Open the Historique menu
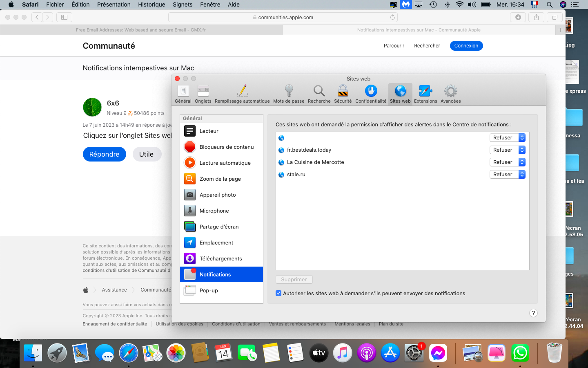Screen dimensions: 588x368 [x=151, y=4]
